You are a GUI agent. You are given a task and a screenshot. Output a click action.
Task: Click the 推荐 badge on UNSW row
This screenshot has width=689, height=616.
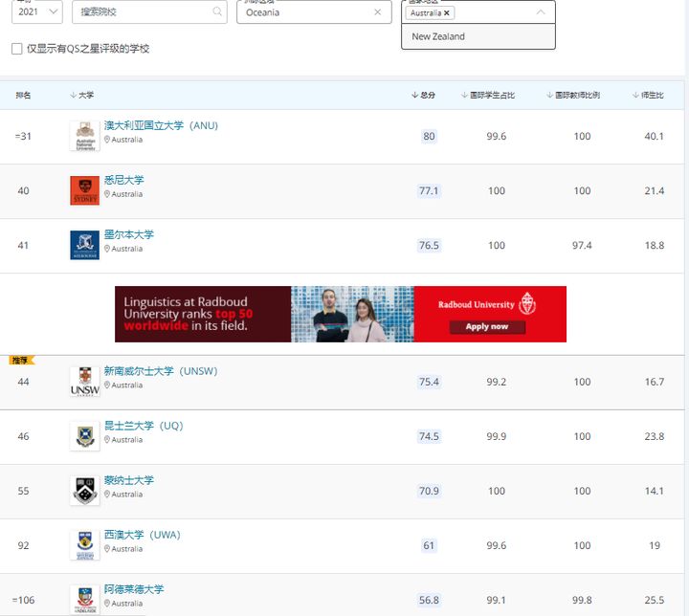(x=21, y=361)
